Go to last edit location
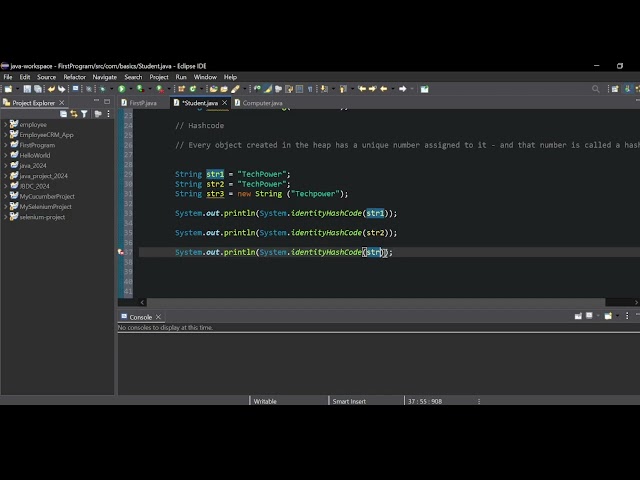 (362, 89)
